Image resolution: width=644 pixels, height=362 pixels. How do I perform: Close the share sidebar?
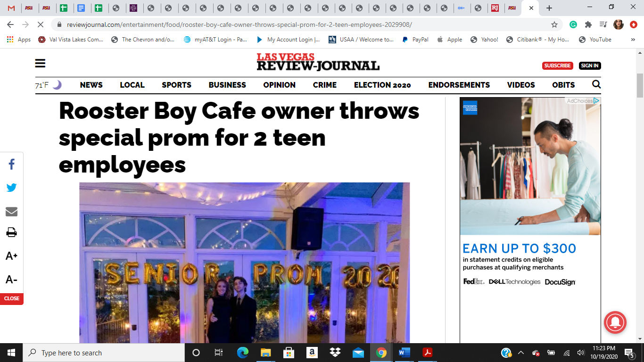11,298
